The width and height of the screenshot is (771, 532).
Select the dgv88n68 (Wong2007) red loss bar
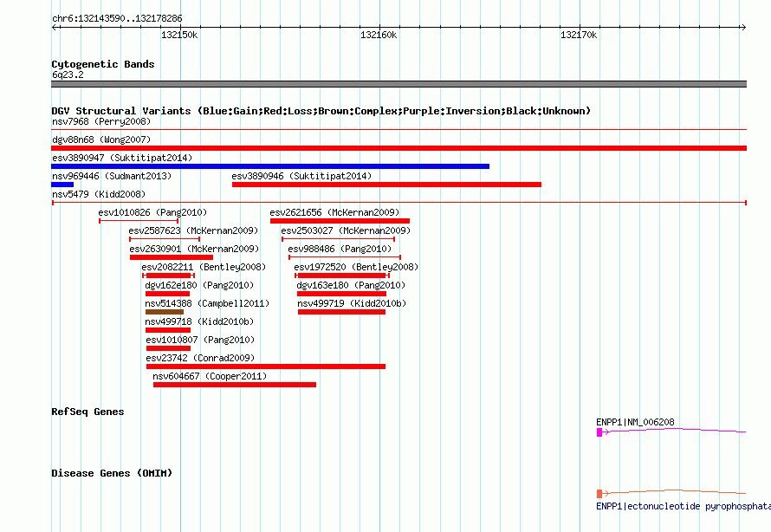(x=398, y=148)
